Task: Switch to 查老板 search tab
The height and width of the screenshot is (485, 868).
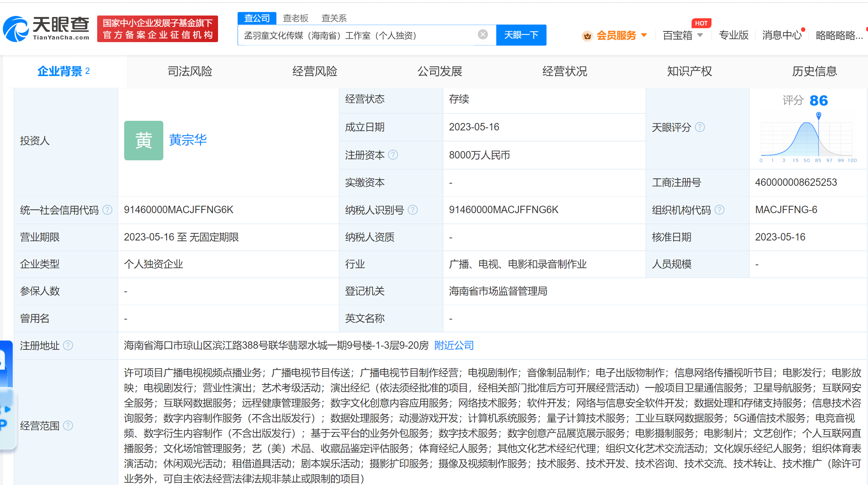Action: (295, 18)
